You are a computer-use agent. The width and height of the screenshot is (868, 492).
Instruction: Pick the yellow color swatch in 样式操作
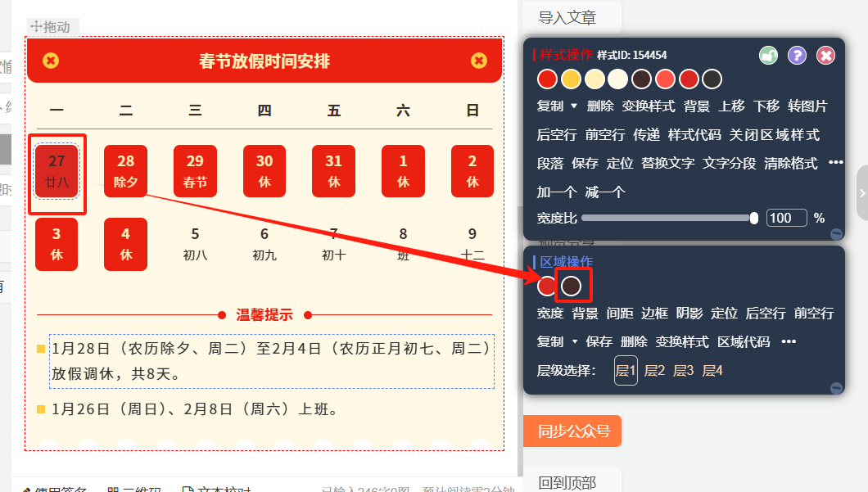[571, 79]
